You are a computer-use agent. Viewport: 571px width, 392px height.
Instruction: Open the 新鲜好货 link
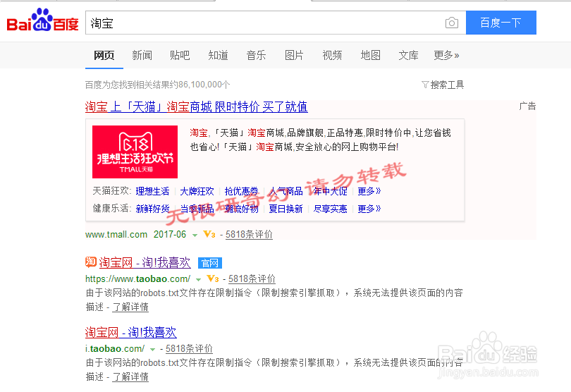(x=152, y=209)
